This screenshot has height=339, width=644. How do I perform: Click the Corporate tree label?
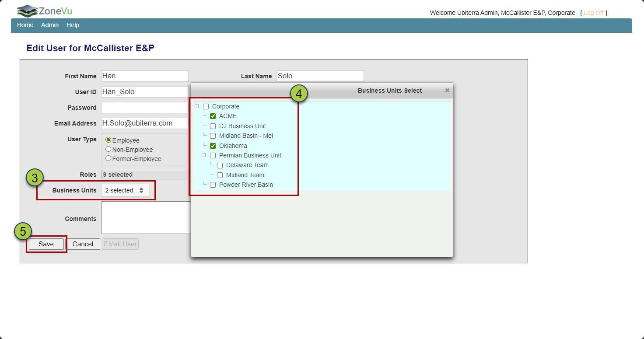click(x=226, y=107)
